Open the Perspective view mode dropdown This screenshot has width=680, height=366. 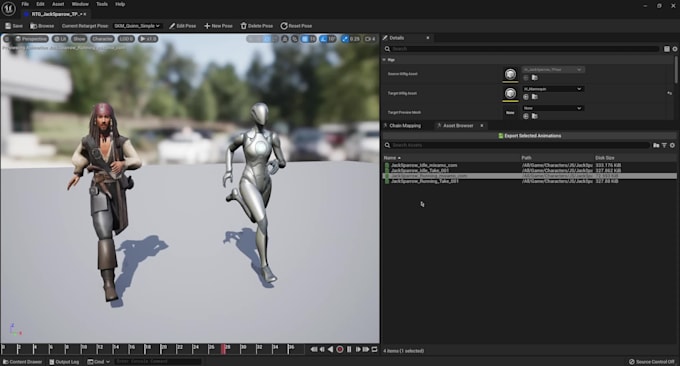click(x=31, y=39)
